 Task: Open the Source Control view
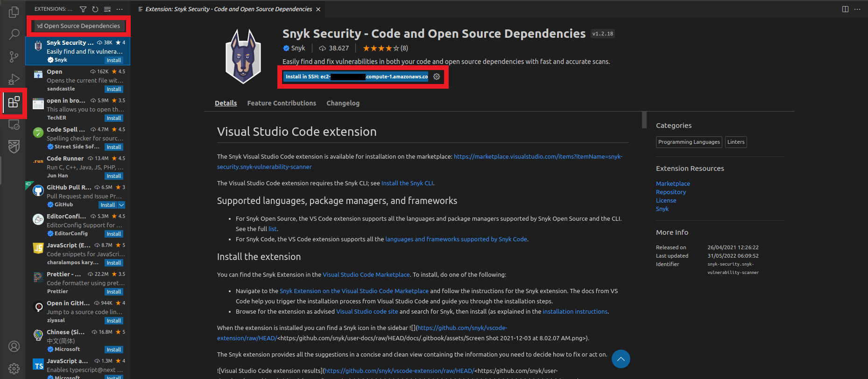point(14,57)
